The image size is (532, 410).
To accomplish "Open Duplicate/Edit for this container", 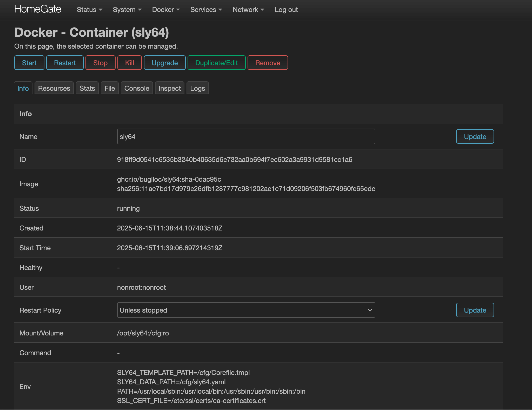I will click(217, 63).
